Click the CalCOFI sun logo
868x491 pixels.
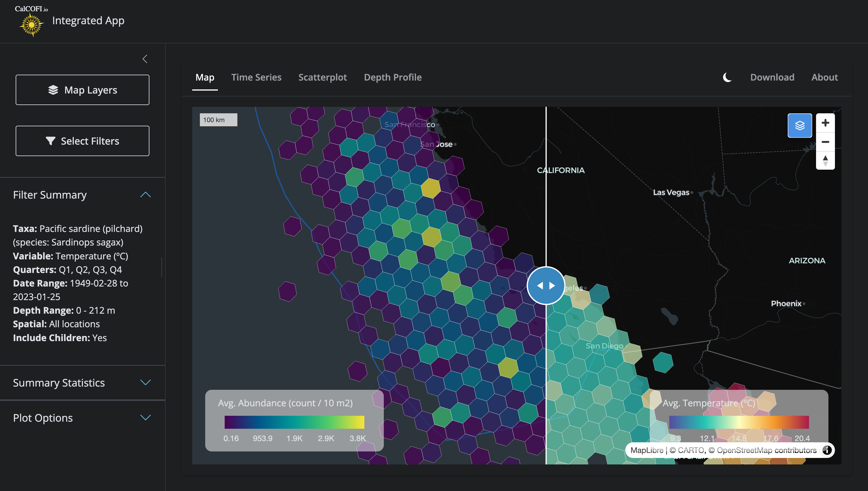coord(31,24)
